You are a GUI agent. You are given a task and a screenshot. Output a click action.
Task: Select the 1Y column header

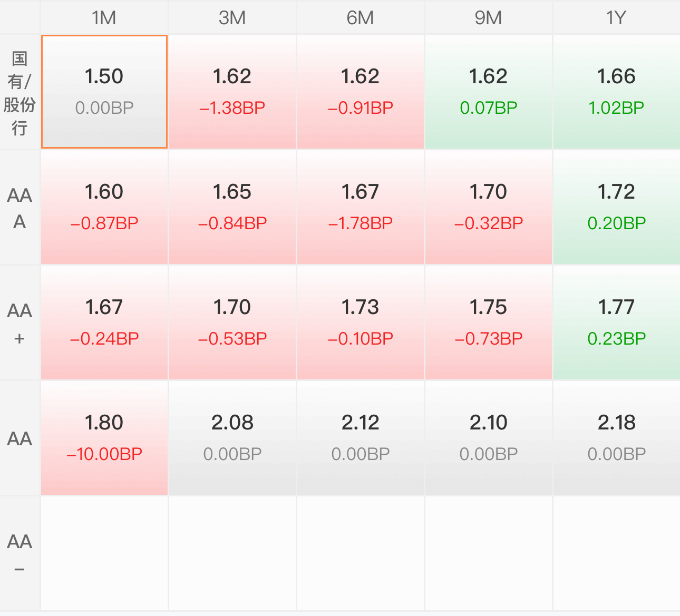click(x=617, y=17)
